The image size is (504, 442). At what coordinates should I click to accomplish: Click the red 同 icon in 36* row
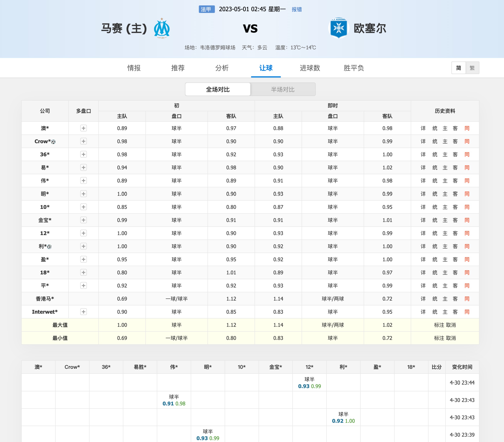(467, 155)
